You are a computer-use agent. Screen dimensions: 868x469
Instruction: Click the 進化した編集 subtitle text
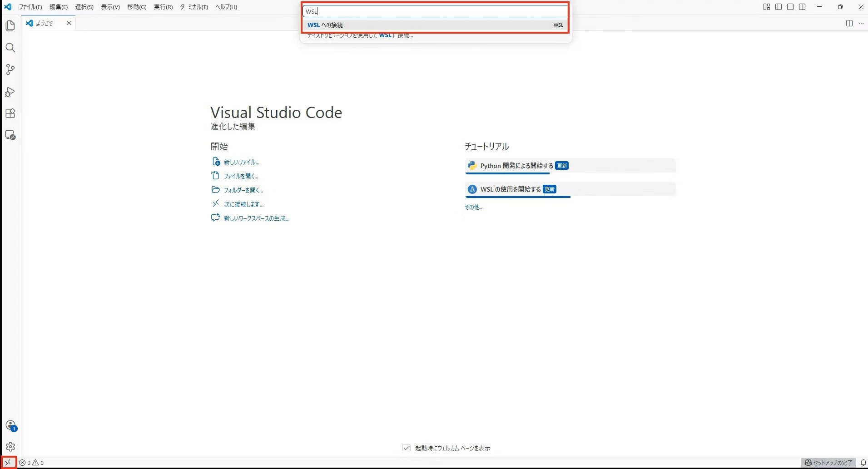pos(233,127)
